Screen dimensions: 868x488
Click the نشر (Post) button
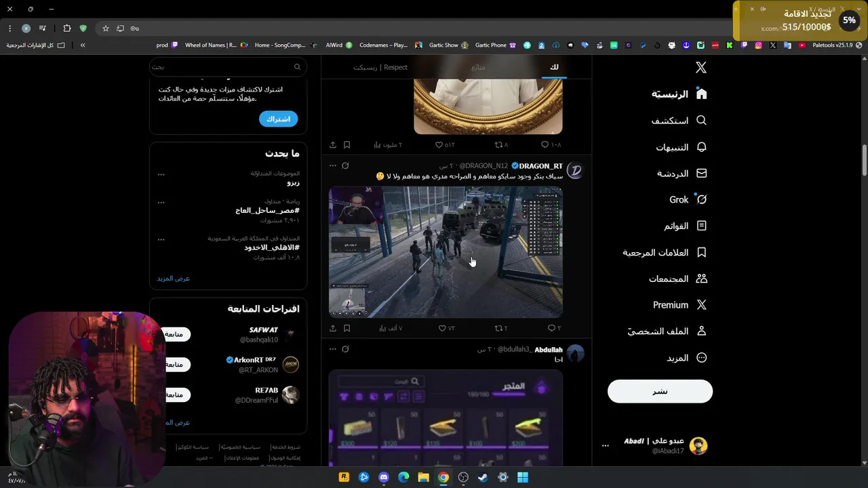coord(660,391)
